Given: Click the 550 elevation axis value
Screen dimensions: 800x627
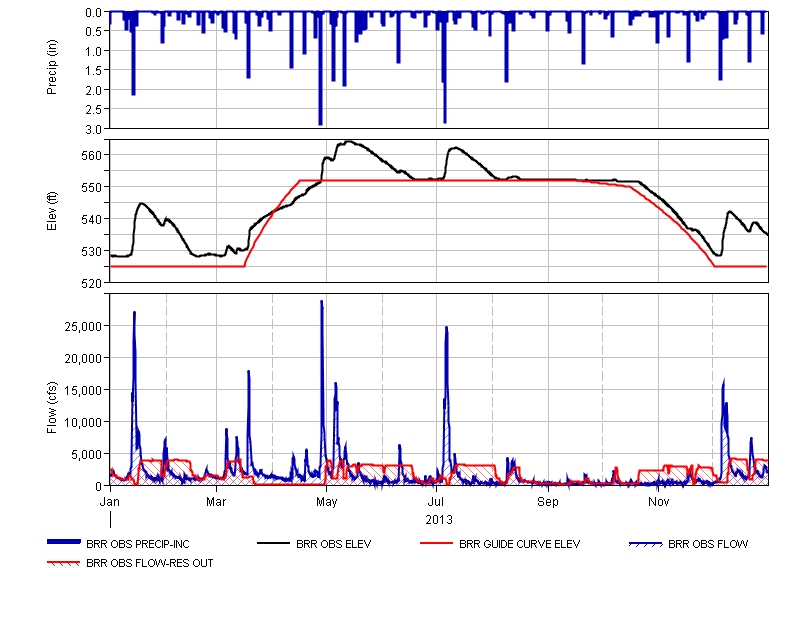Looking at the screenshot, I should [92, 187].
